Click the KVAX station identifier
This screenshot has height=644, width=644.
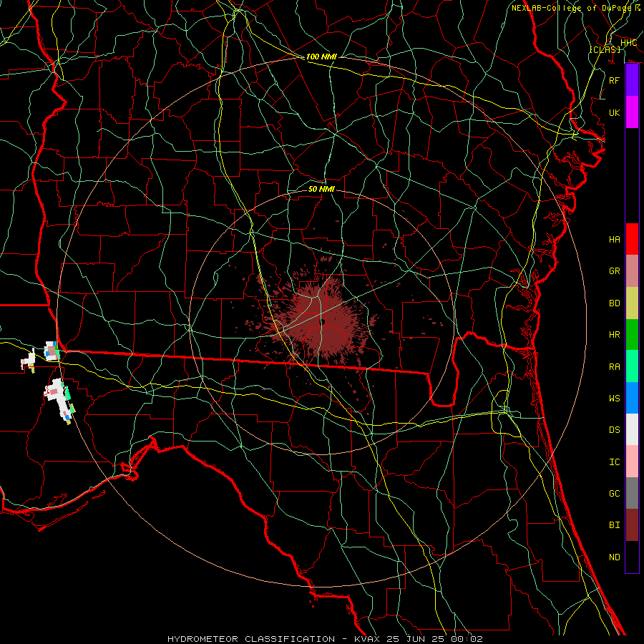[x=369, y=639]
